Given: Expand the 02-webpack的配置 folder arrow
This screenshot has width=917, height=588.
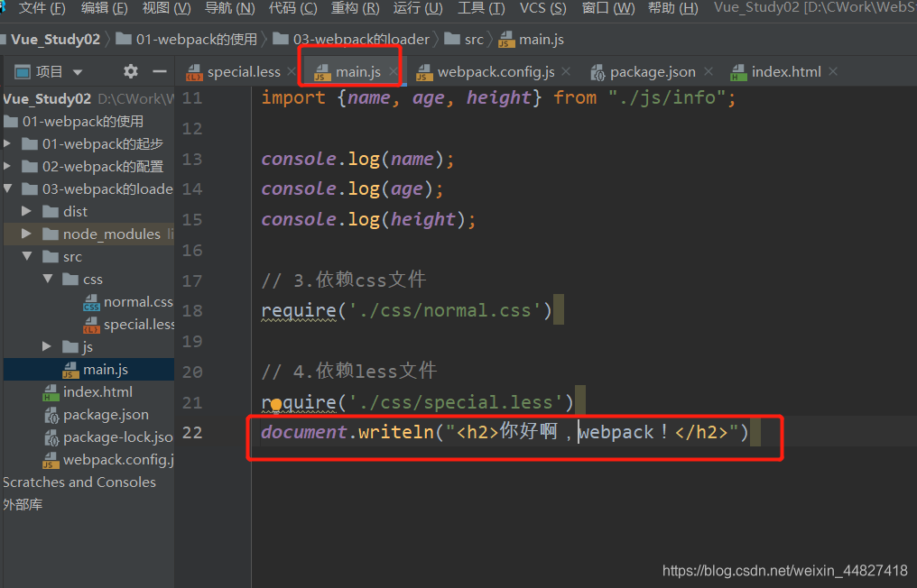Looking at the screenshot, I should 7,167.
